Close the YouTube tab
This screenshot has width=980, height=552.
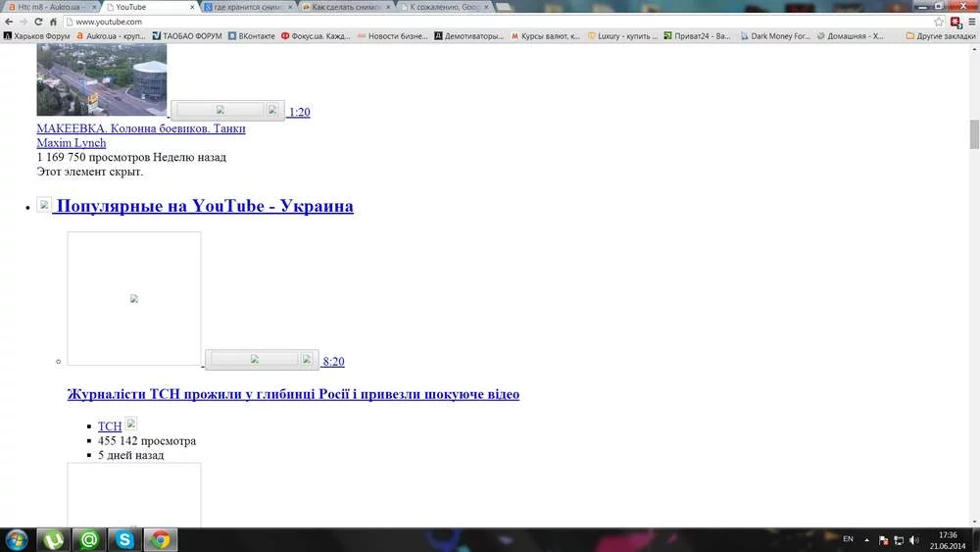coord(192,7)
